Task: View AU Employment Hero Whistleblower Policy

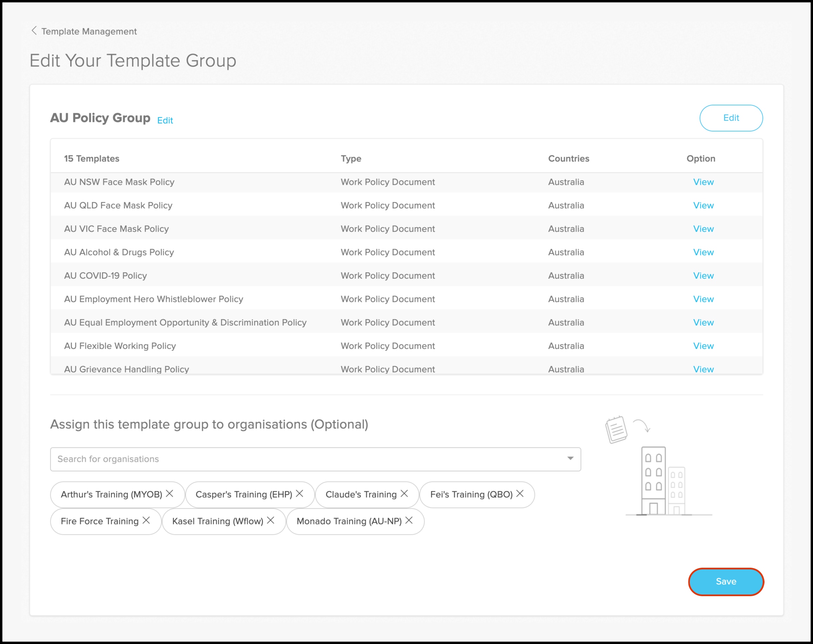Action: [x=703, y=299]
